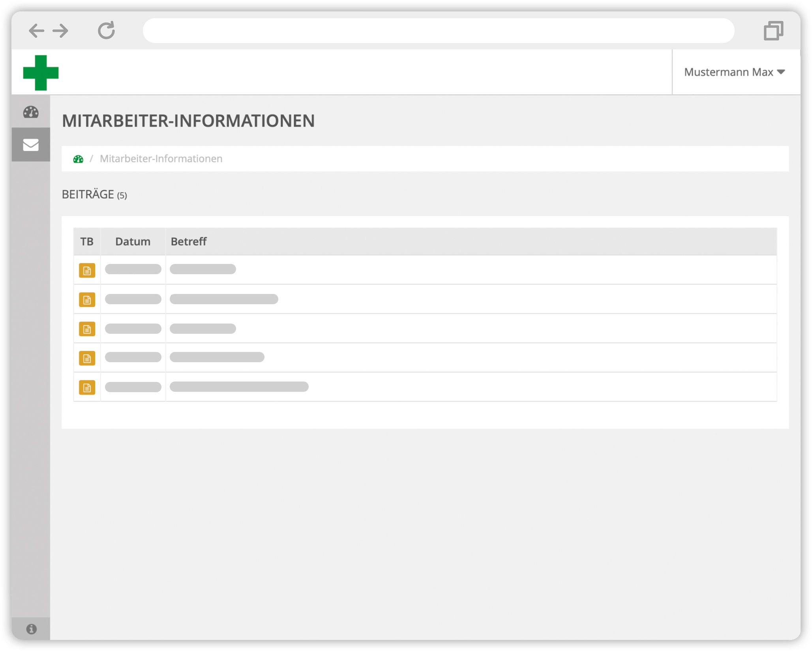Click Mitarbeiter-Informationen breadcrumb link
Viewport: 812px width, 651px height.
pyautogui.click(x=161, y=159)
